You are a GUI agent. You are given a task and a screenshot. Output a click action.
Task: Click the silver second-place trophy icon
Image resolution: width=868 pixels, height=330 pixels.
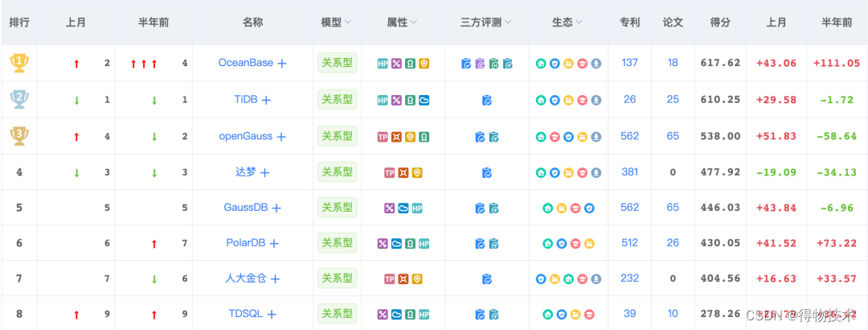pyautogui.click(x=19, y=99)
